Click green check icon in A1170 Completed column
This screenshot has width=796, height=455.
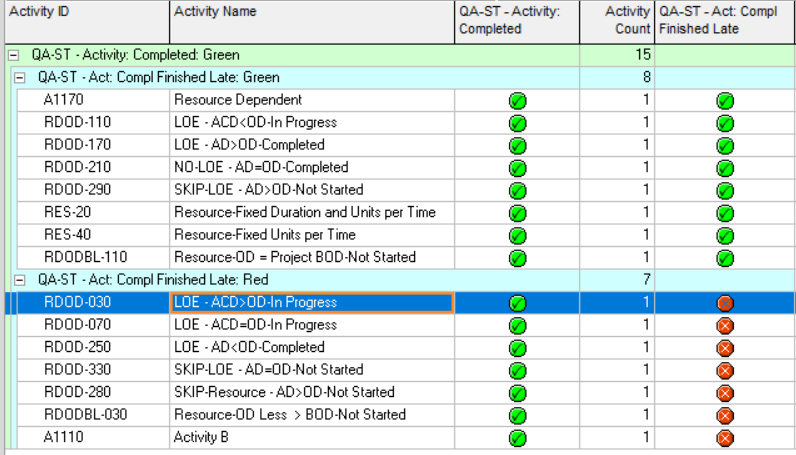(x=517, y=100)
